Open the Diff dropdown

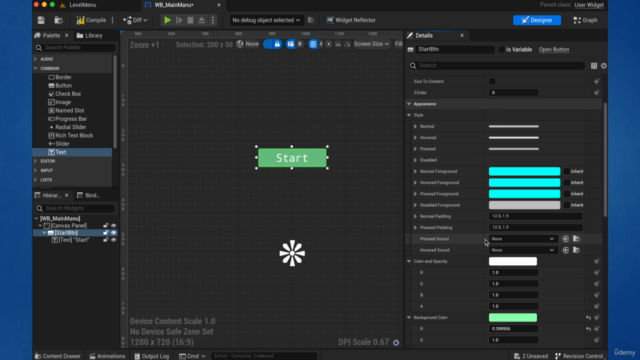click(135, 20)
